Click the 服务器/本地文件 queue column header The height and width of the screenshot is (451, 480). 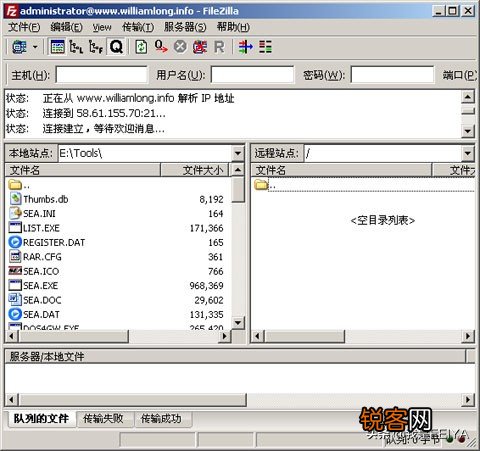[235, 357]
